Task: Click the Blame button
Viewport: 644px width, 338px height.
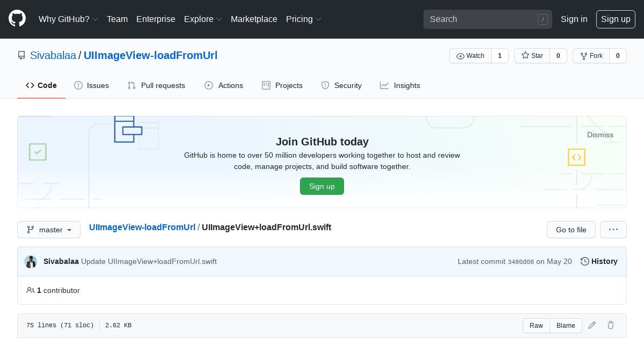Action: (x=566, y=326)
